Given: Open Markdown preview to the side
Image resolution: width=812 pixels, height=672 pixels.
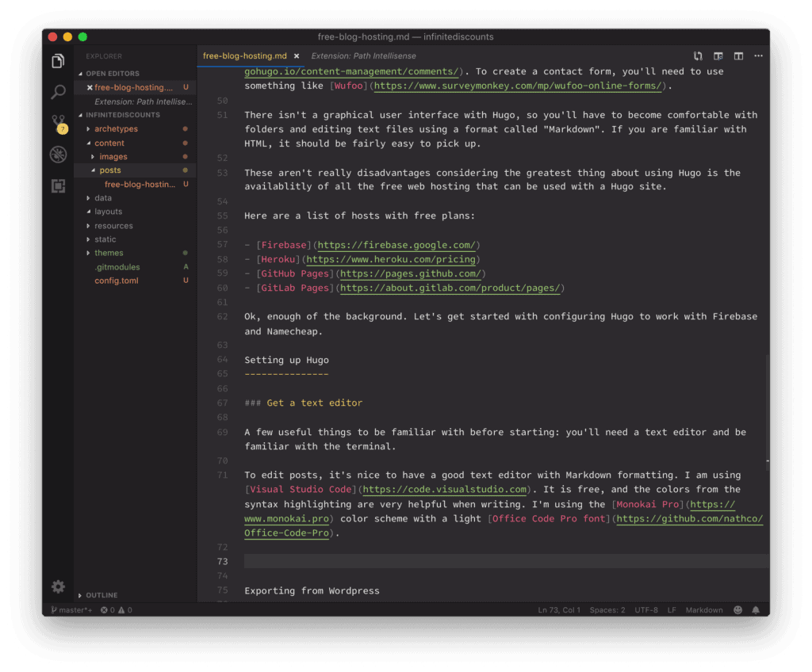Looking at the screenshot, I should pos(718,56).
